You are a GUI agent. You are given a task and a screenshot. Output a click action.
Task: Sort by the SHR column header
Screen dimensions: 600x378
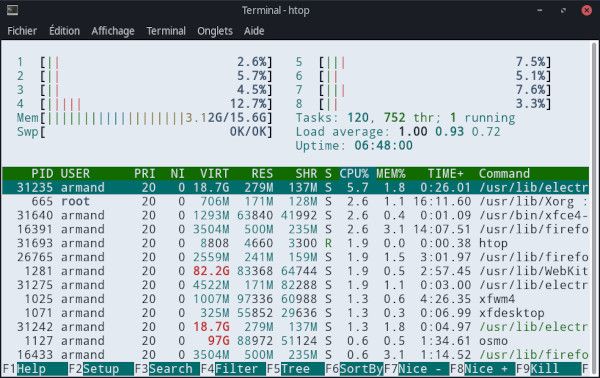[306, 174]
